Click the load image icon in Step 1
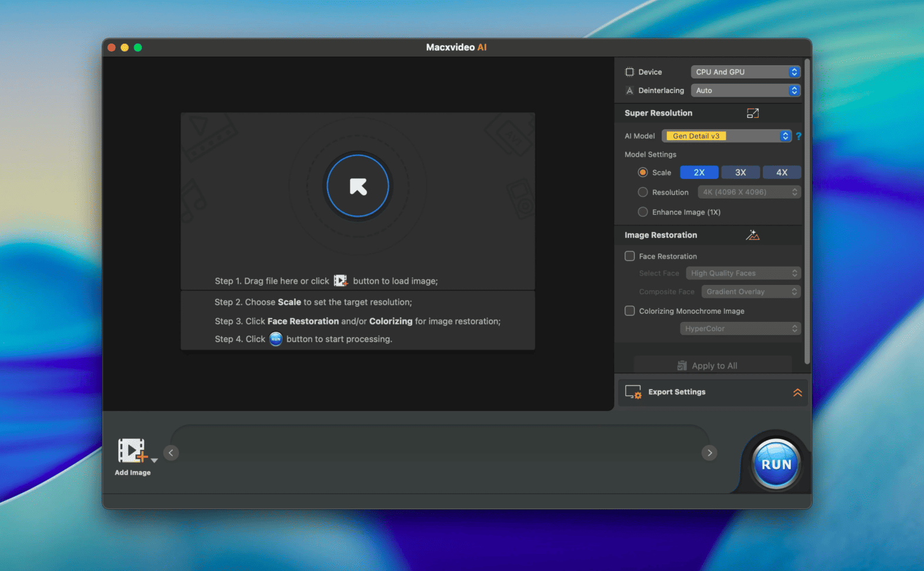This screenshot has height=571, width=924. click(341, 281)
